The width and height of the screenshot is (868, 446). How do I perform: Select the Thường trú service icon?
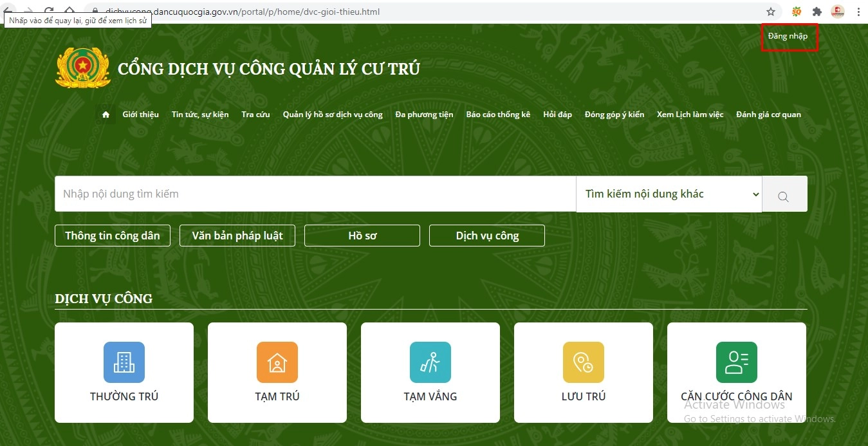click(x=124, y=362)
